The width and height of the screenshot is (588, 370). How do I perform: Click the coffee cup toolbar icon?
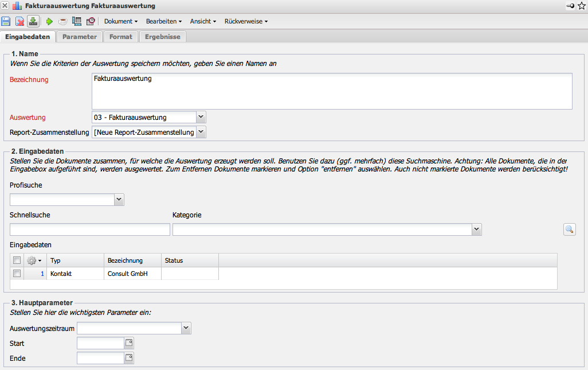(x=62, y=21)
